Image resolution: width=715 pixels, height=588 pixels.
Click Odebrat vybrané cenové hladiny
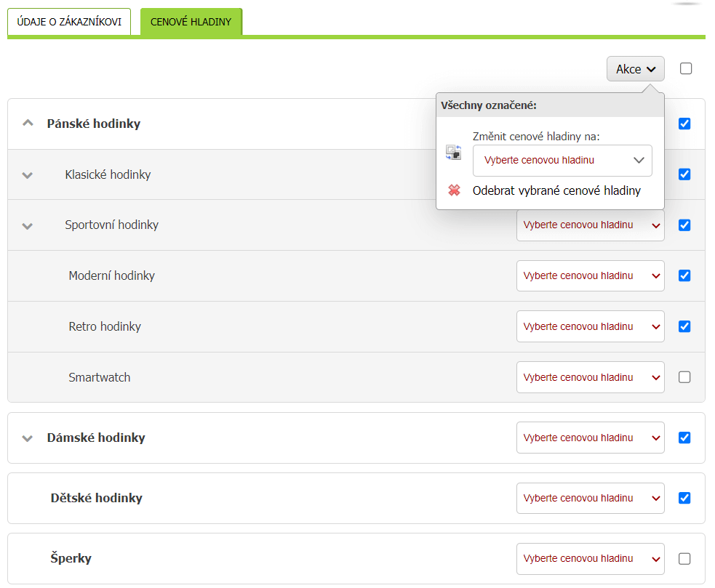(556, 190)
